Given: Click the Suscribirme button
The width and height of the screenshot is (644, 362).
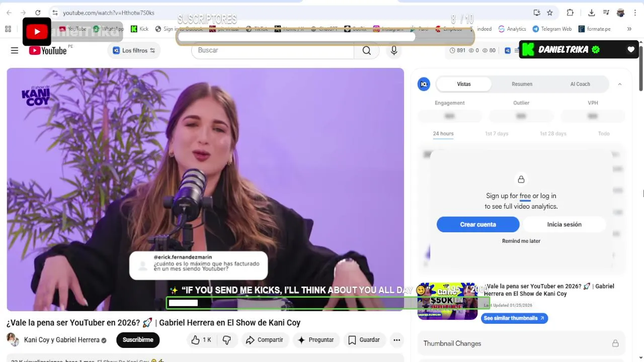Looking at the screenshot, I should pos(138,340).
